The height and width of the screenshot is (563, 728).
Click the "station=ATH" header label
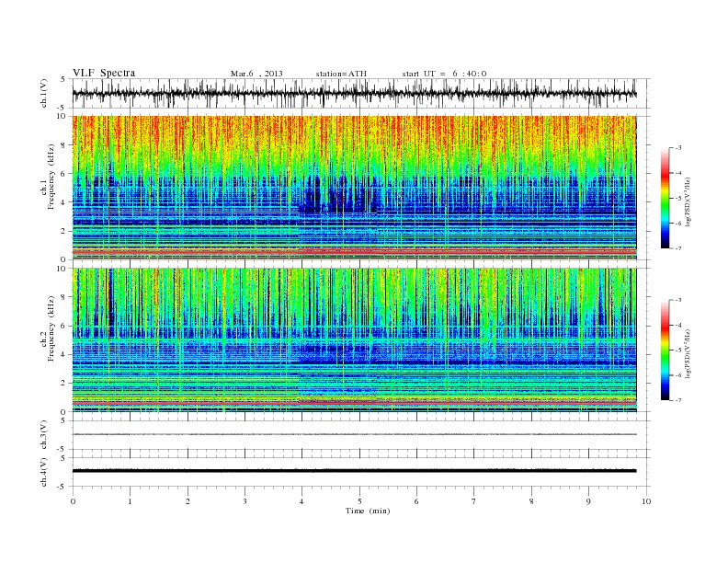(341, 74)
